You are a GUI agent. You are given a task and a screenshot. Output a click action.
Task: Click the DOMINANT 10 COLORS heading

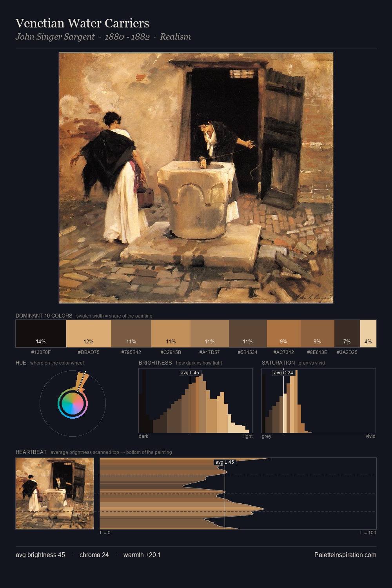44,316
